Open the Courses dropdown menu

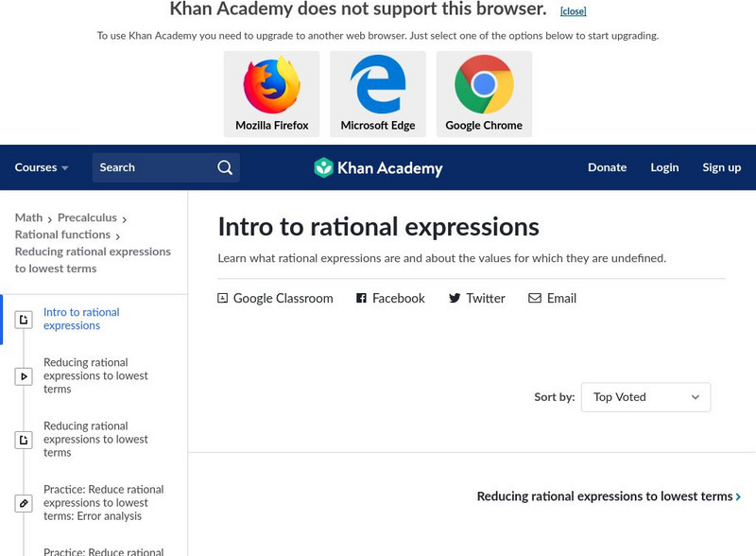pos(42,167)
